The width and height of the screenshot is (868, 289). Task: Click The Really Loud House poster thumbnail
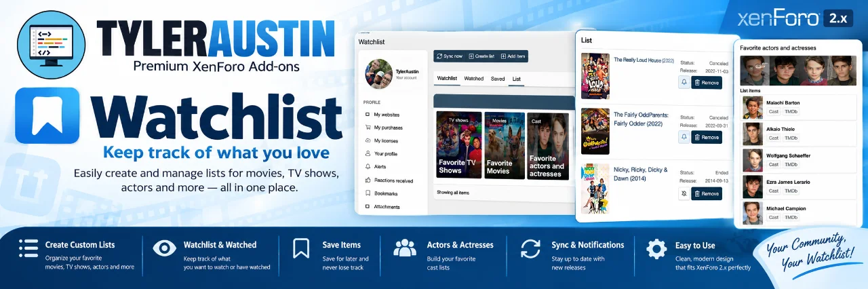[595, 75]
